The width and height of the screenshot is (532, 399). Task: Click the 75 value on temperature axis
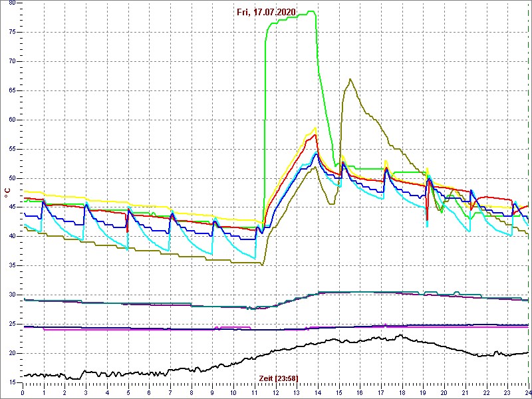(12, 32)
